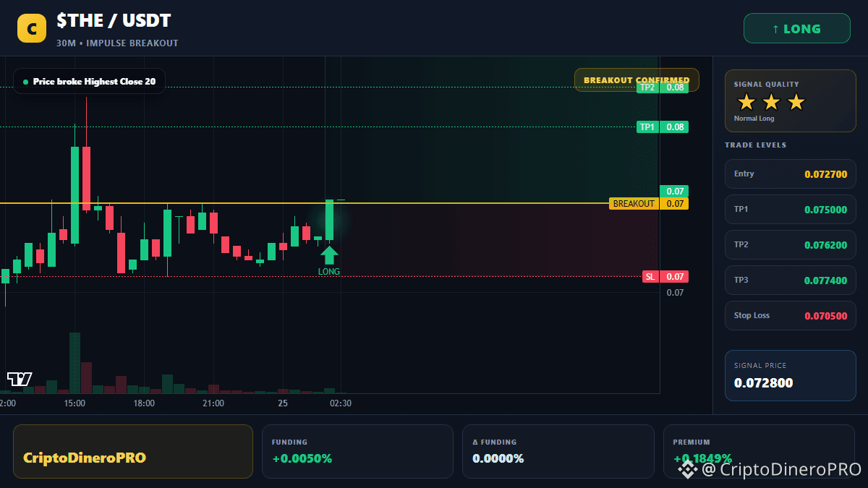868x488 pixels.
Task: Click the TRADE LEVELS section heading
Action: 756,145
